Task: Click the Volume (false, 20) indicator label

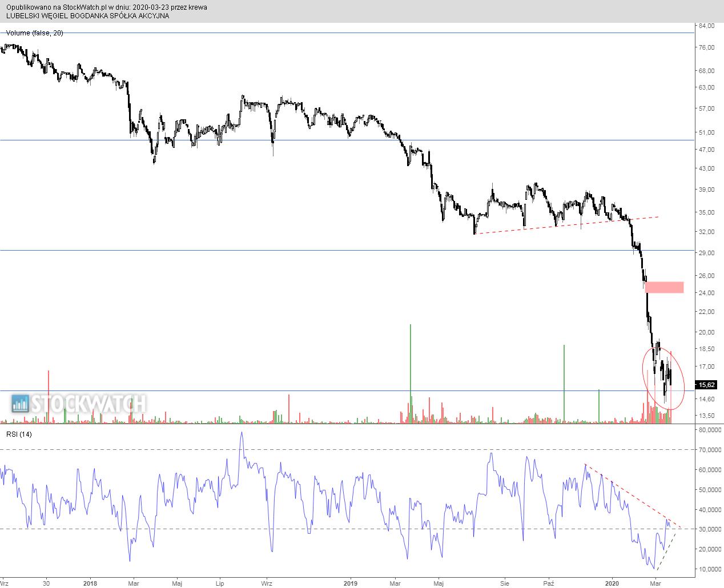Action: (35, 33)
